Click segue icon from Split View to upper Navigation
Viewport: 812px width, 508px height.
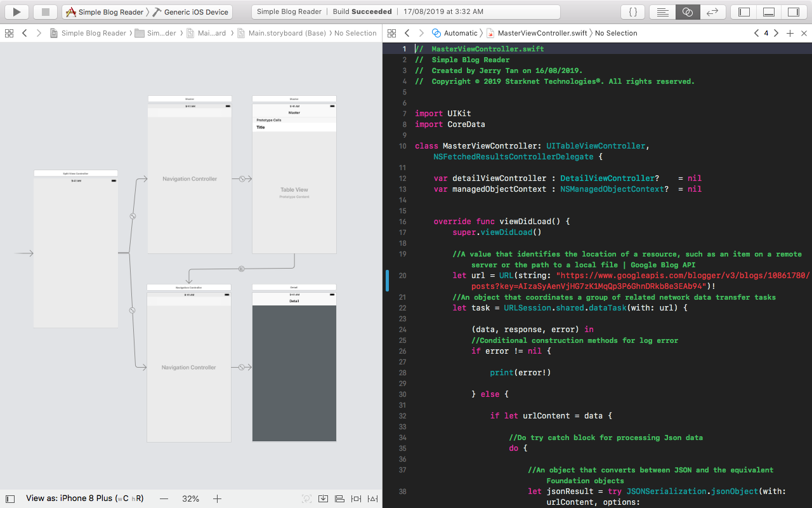[133, 217]
